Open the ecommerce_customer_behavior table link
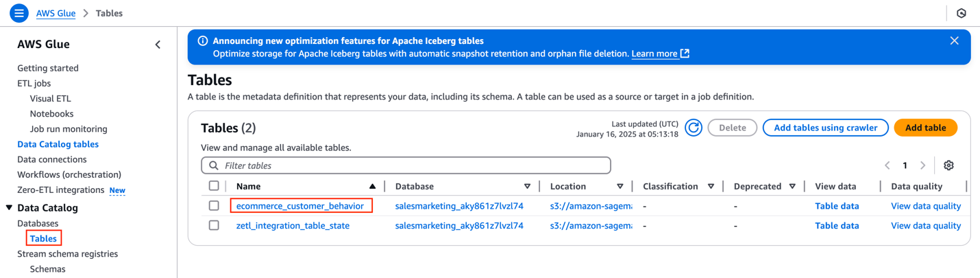 pyautogui.click(x=300, y=206)
